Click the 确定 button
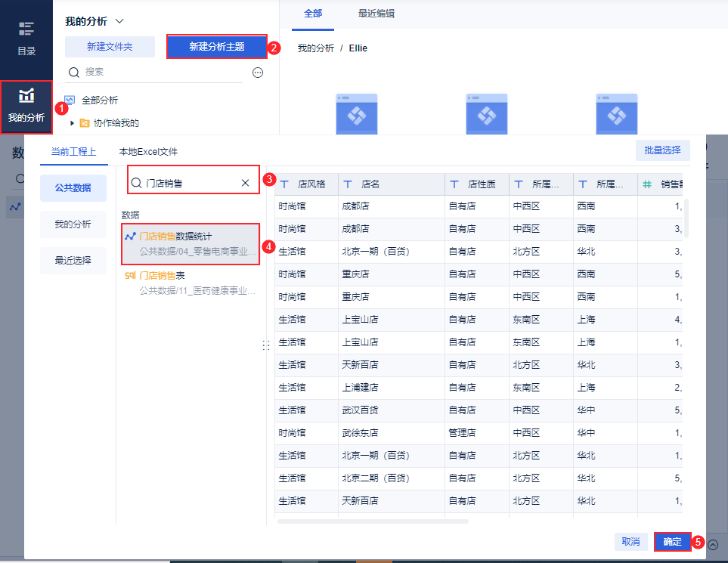Viewport: 728px width, 563px height. (672, 542)
